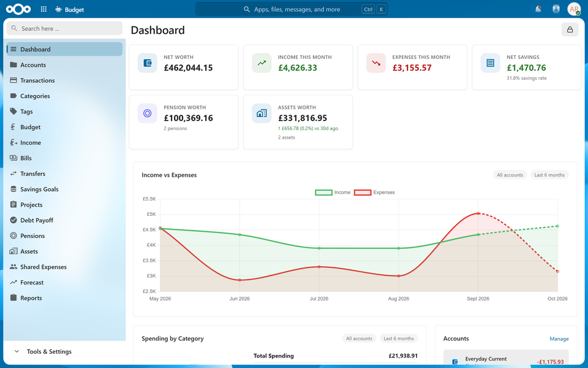Toggle the Income legend series

pyautogui.click(x=333, y=192)
